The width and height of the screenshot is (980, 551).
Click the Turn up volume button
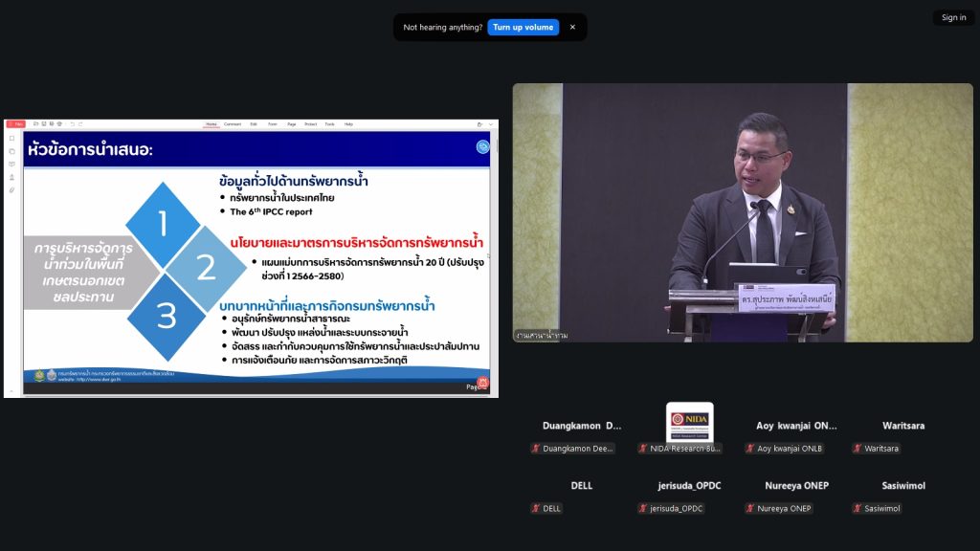[523, 27]
